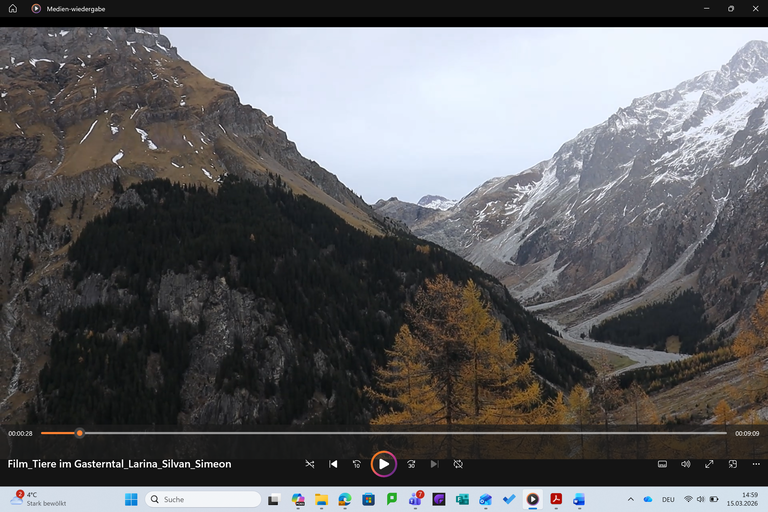The height and width of the screenshot is (512, 768).
Task: Toggle shuffle playback
Action: (x=310, y=464)
